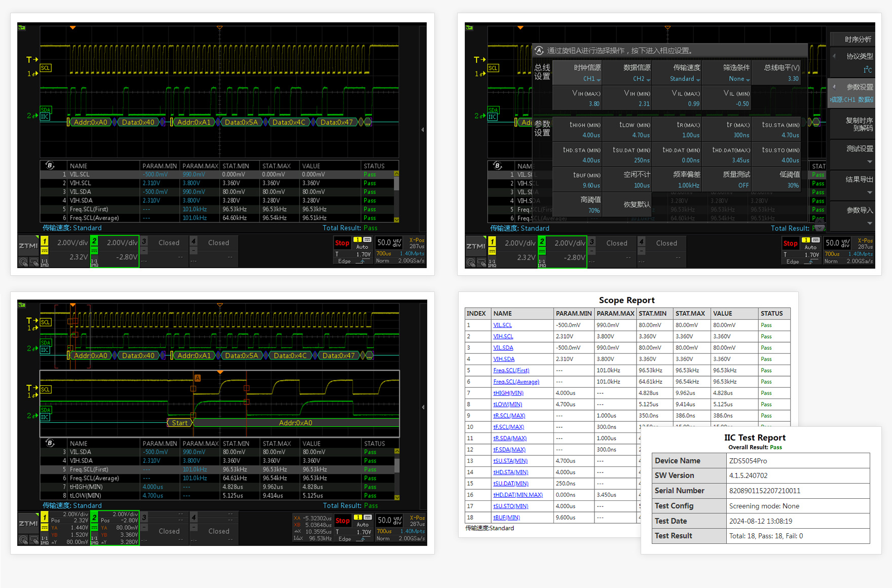Viewport: 892px width, 588px height.
Task: Select yellow channel 1 badge in top-left scope
Action: point(45,241)
